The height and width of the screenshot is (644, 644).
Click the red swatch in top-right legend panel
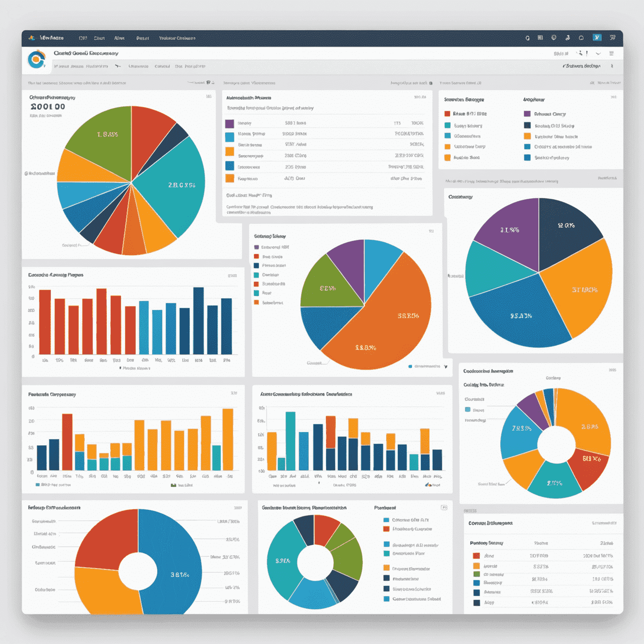point(447,114)
